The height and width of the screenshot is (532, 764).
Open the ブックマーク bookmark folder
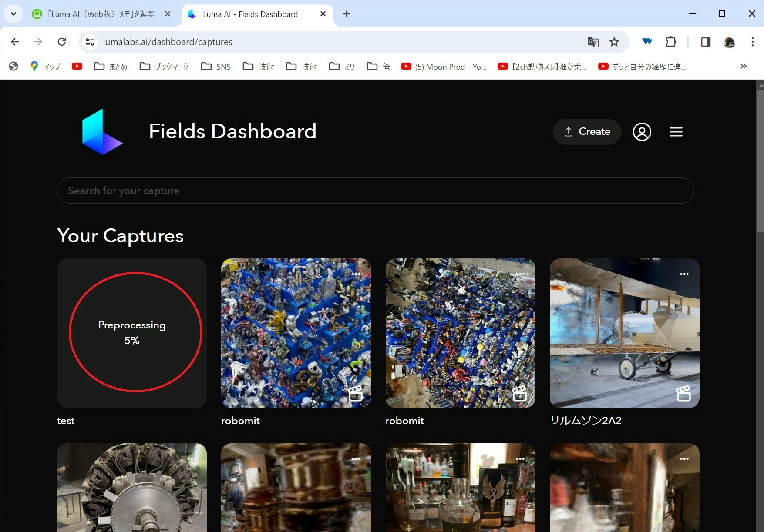pyautogui.click(x=164, y=66)
